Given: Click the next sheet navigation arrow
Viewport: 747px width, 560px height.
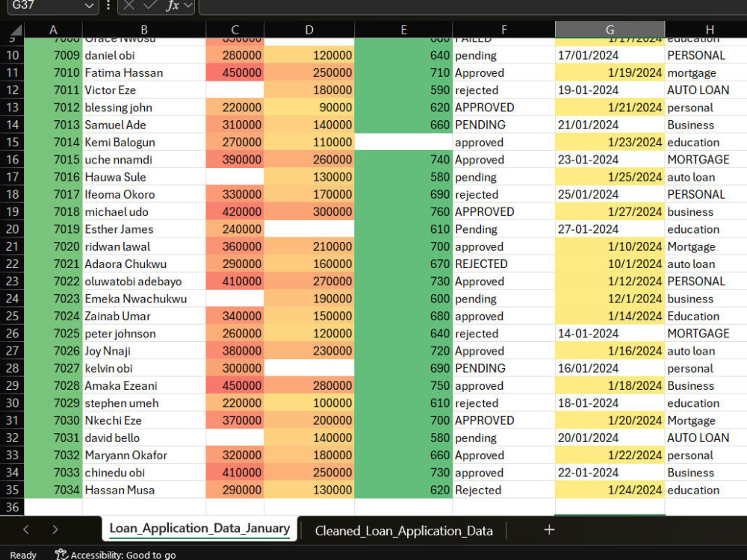Looking at the screenshot, I should click(55, 529).
